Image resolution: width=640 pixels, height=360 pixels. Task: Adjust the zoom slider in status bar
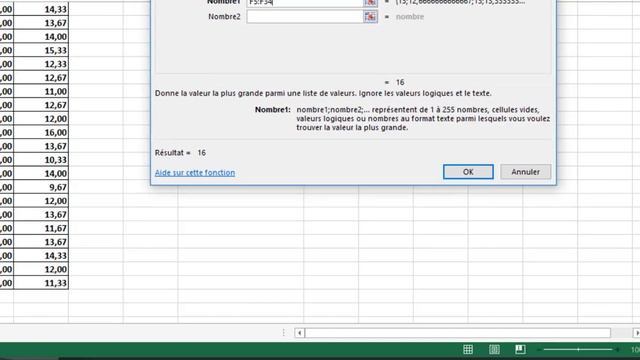(x=578, y=349)
